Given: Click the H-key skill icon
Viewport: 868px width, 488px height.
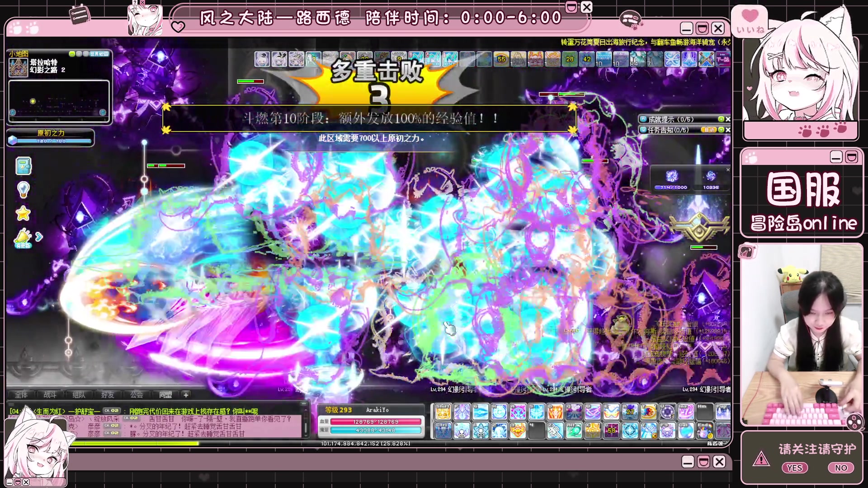Looking at the screenshot, I should pos(499,412).
